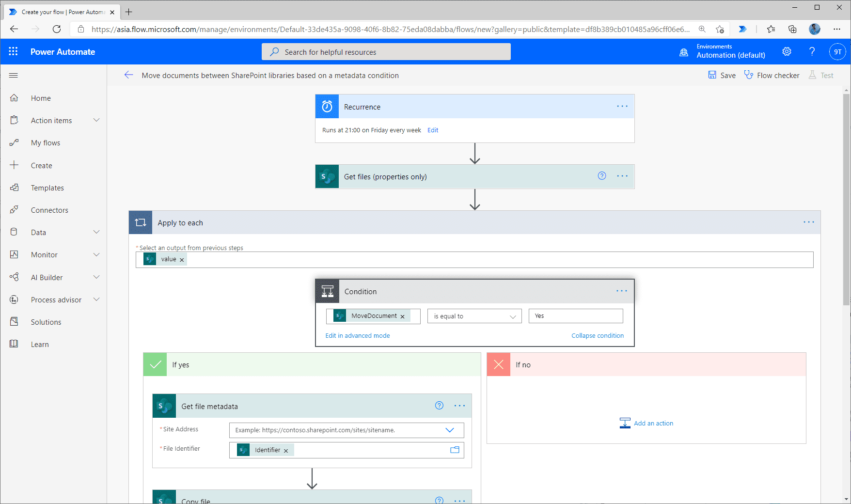Browse Templates in the sidebar
Image resolution: width=851 pixels, height=504 pixels.
tap(47, 188)
